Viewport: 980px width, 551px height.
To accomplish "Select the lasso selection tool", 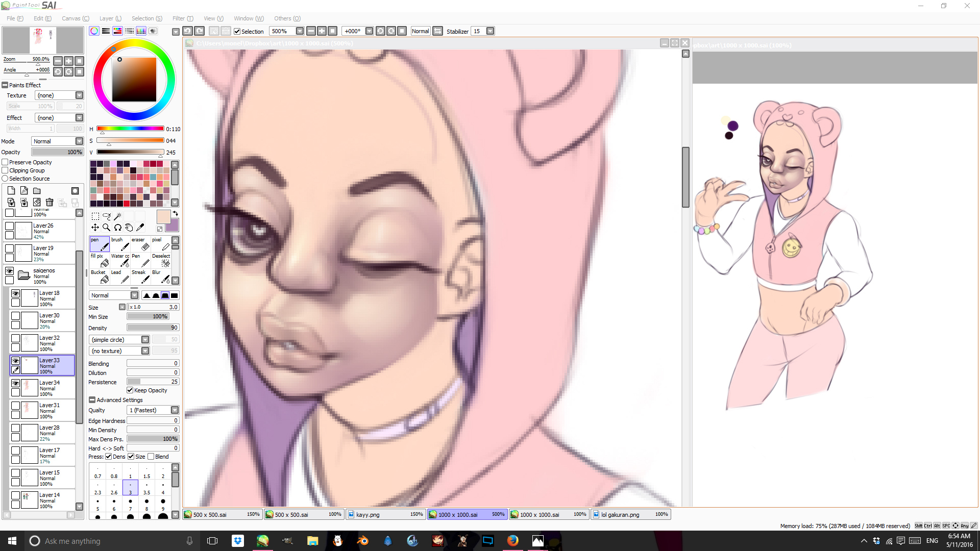I will [106, 216].
